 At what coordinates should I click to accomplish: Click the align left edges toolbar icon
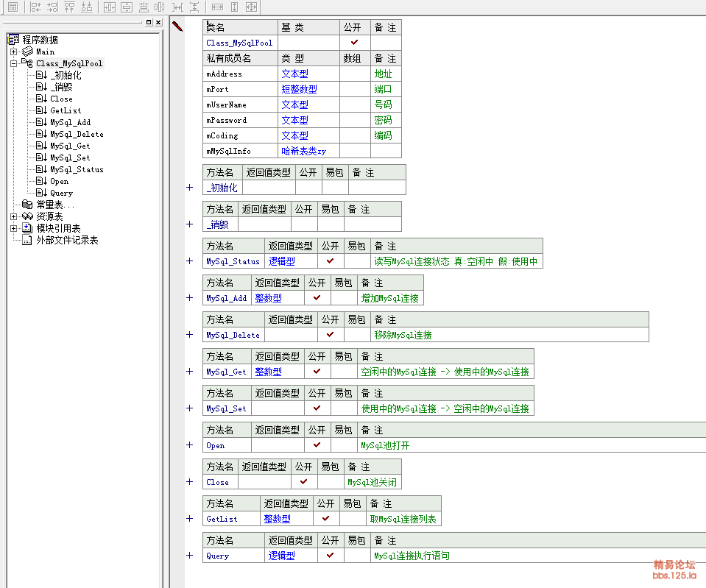tap(35, 7)
